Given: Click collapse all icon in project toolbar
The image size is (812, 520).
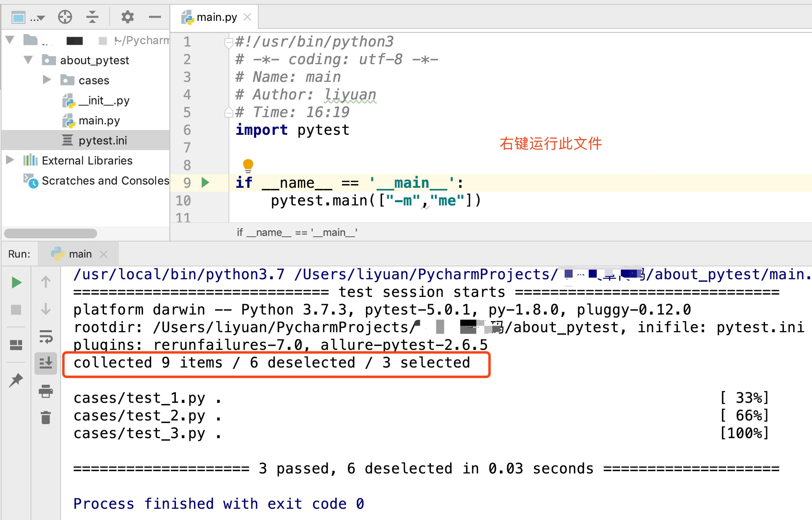Looking at the screenshot, I should (92, 17).
